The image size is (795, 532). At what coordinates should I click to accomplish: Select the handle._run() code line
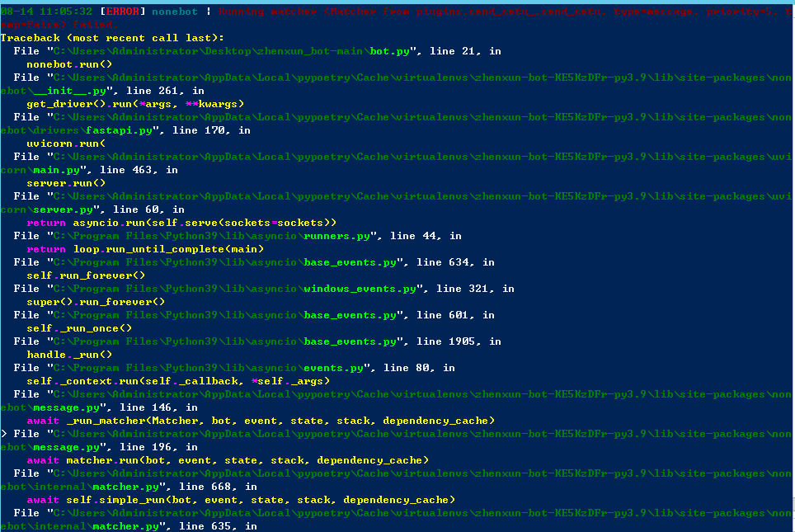point(69,355)
